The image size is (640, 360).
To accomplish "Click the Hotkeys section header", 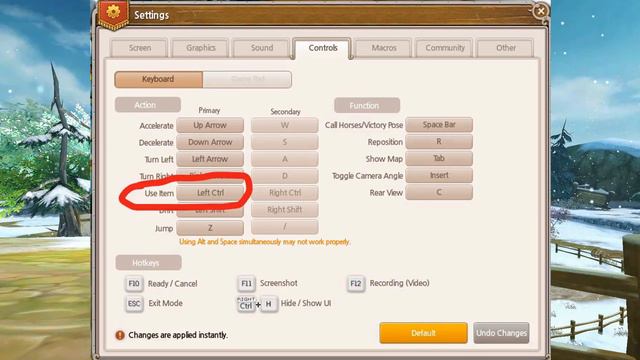I will click(149, 263).
